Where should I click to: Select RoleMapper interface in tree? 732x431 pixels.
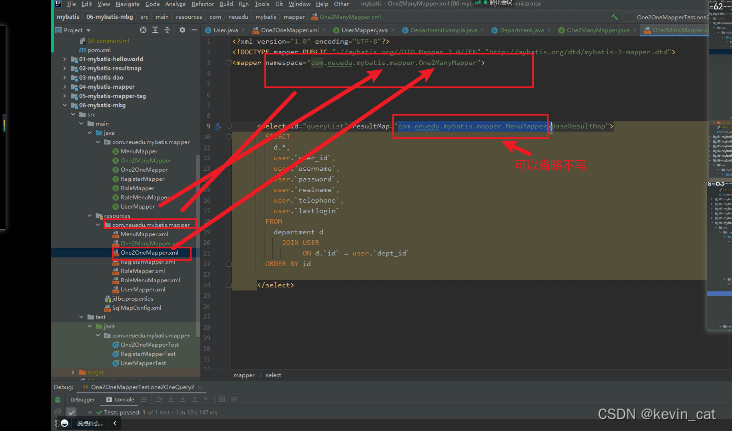tap(133, 188)
